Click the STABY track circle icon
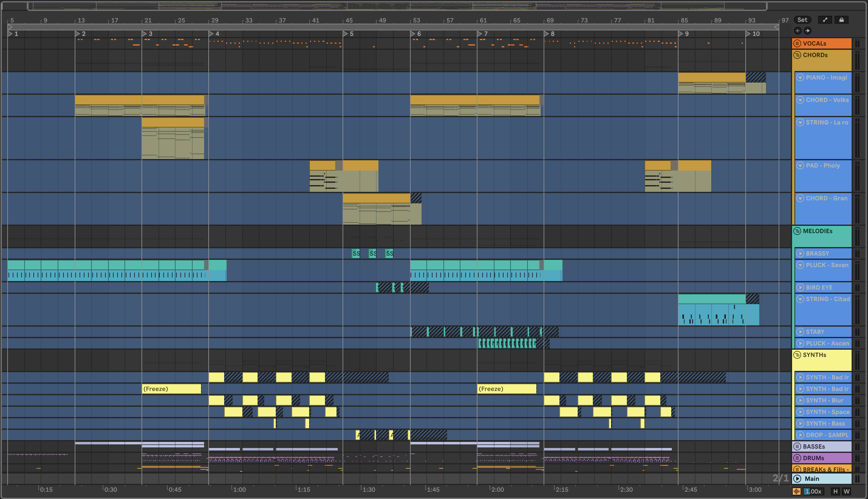 [x=800, y=332]
